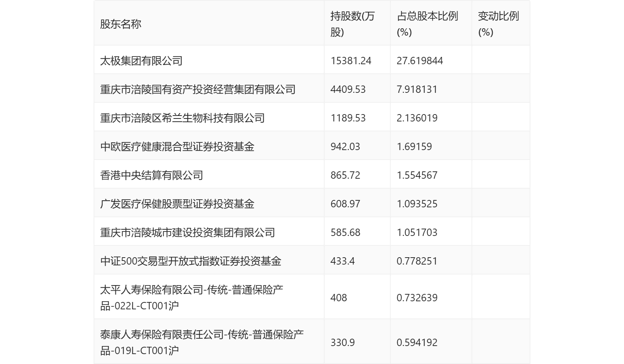Select the value 15381.24
624x364 pixels.
pos(351,61)
